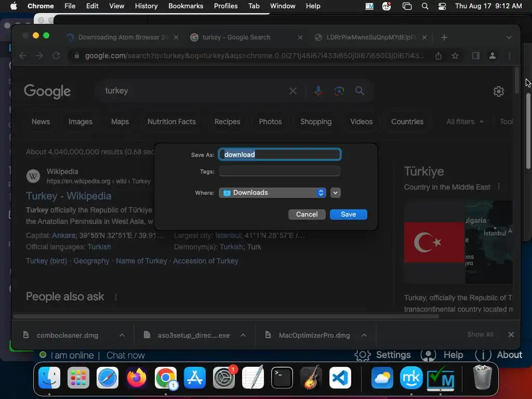Close the LDRrPiwMwnsSuQnpMYdElpFl tab
The height and width of the screenshot is (399, 532).
[424, 37]
